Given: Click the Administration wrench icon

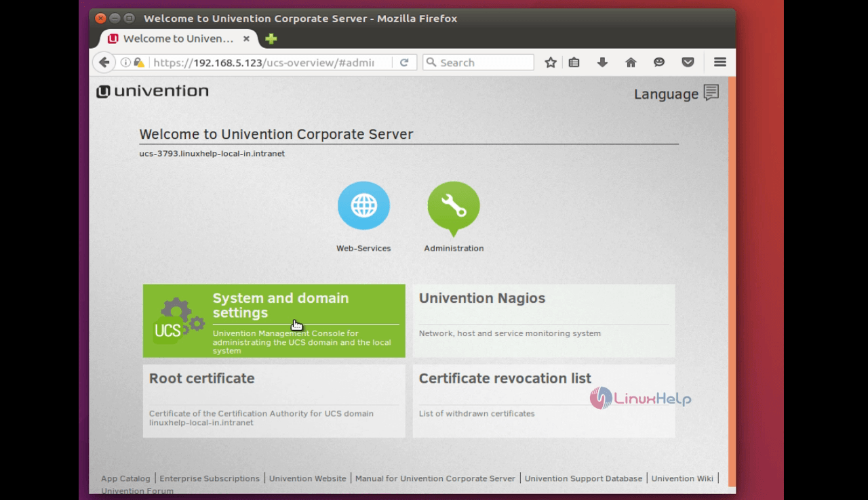Looking at the screenshot, I should (x=454, y=208).
